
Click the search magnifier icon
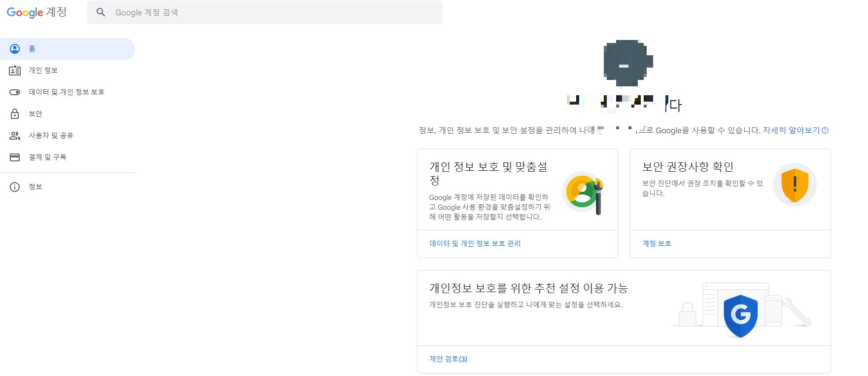(x=101, y=12)
